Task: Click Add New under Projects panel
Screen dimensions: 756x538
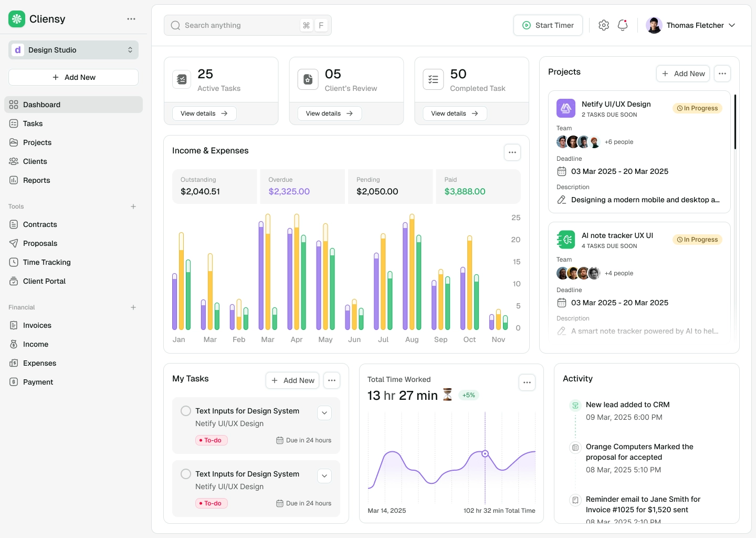Action: (683, 74)
